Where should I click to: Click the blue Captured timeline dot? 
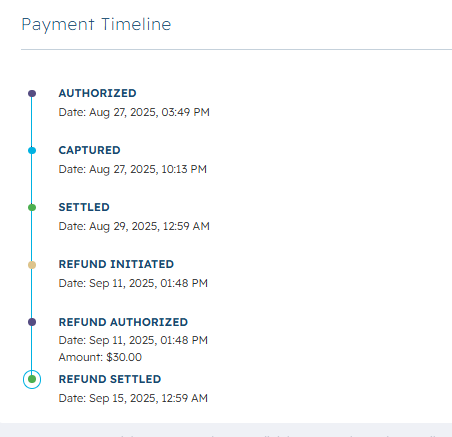click(x=32, y=151)
